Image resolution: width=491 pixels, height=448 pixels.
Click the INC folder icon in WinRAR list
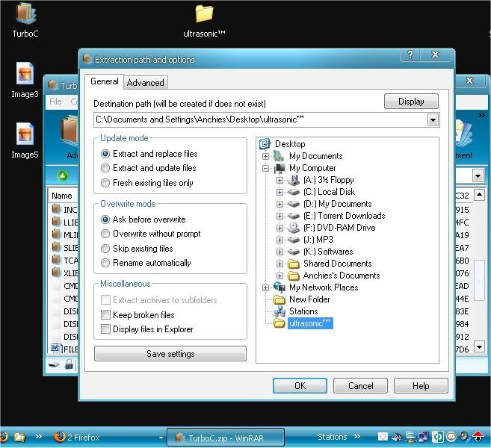[56, 208]
